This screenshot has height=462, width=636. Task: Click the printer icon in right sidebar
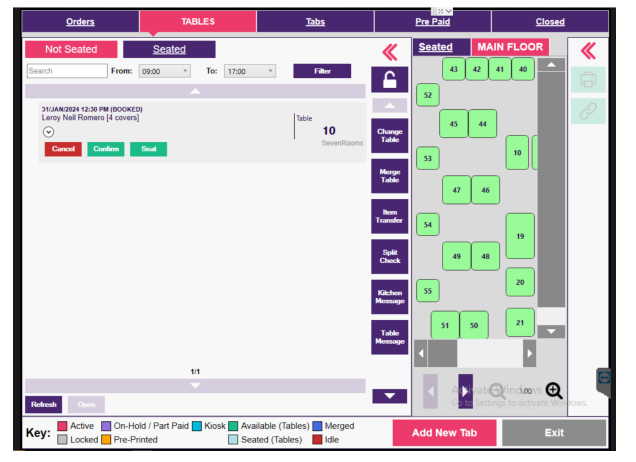[588, 80]
